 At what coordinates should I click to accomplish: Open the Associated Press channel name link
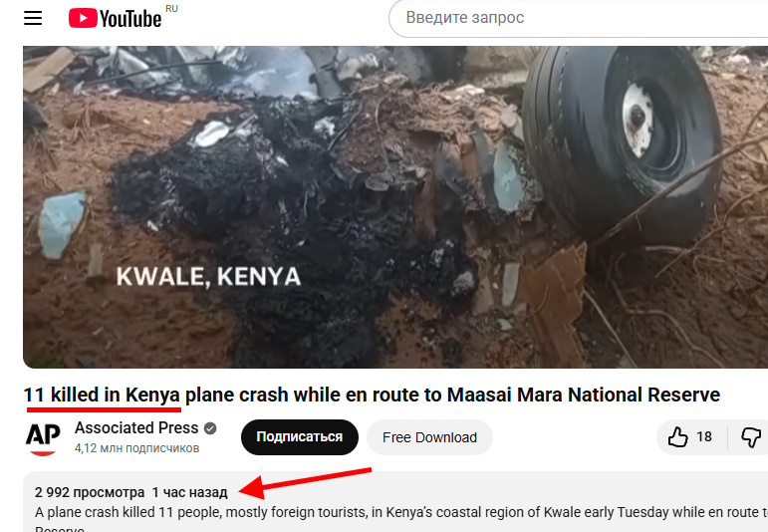pos(136,428)
